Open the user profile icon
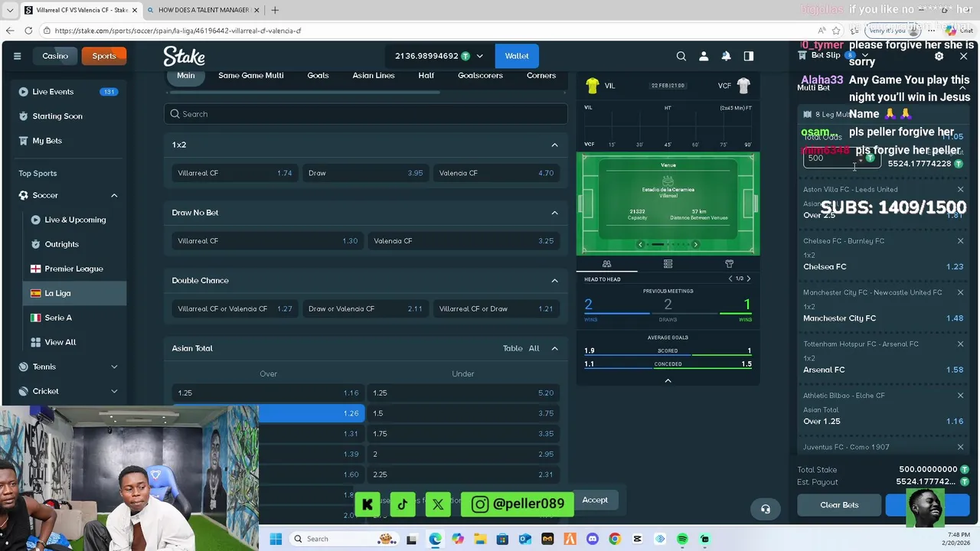Screen dimensions: 980x551 click(x=704, y=56)
